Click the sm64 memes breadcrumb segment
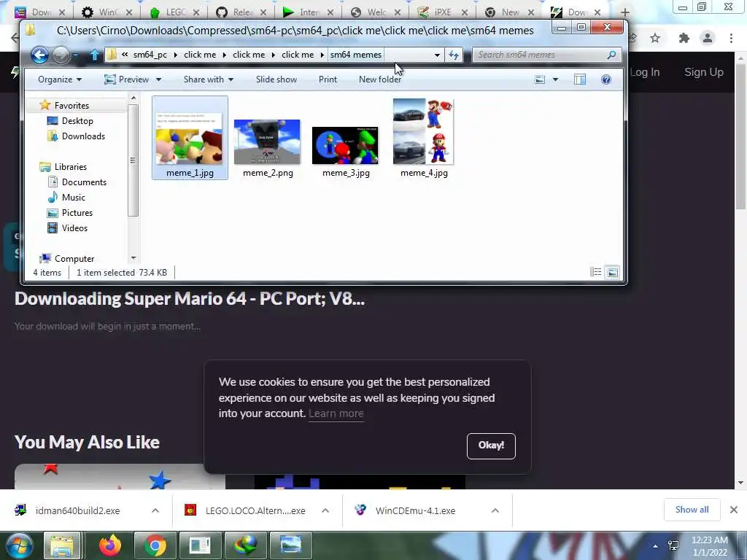747x560 pixels. coord(356,55)
